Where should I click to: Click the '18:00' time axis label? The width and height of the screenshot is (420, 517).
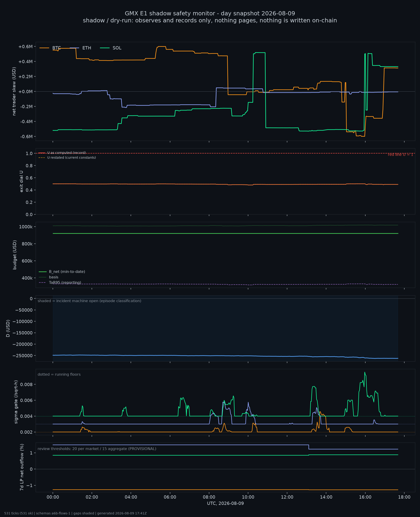[x=404, y=497]
